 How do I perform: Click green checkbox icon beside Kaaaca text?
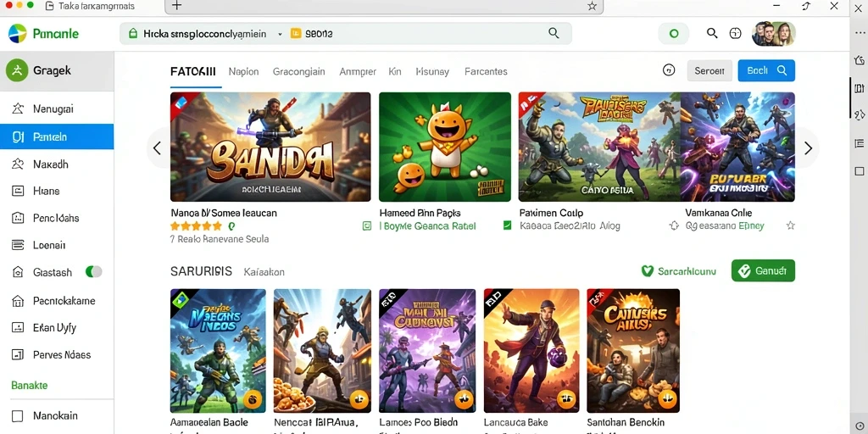pyautogui.click(x=507, y=225)
